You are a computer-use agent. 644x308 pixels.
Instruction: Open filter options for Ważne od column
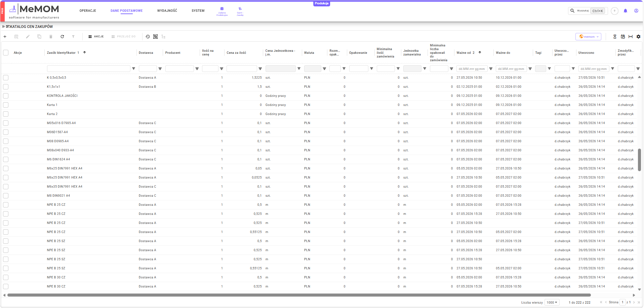coord(491,69)
